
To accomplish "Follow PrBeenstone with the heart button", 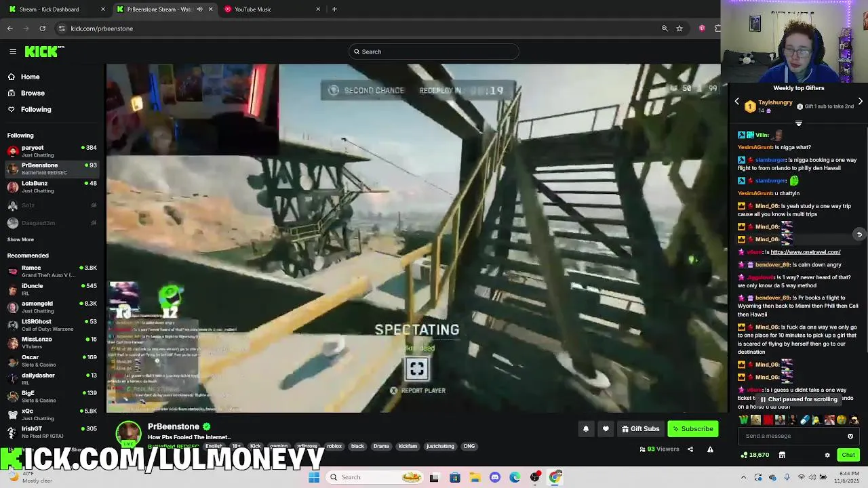I will 606,429.
